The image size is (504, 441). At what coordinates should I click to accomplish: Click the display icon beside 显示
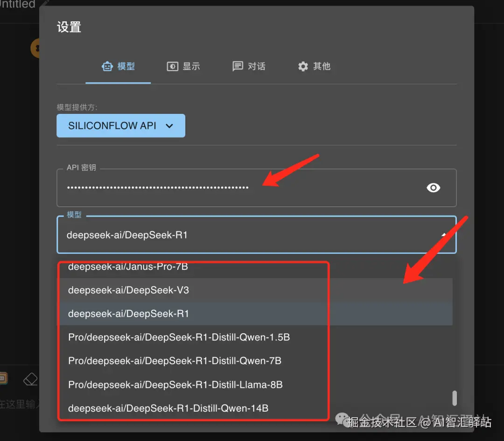[173, 67]
